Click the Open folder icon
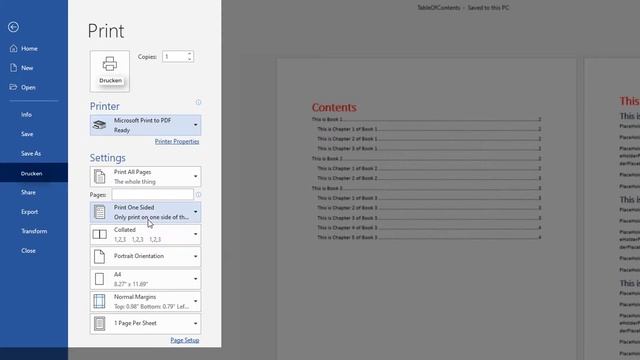The image size is (640, 360). [x=13, y=87]
